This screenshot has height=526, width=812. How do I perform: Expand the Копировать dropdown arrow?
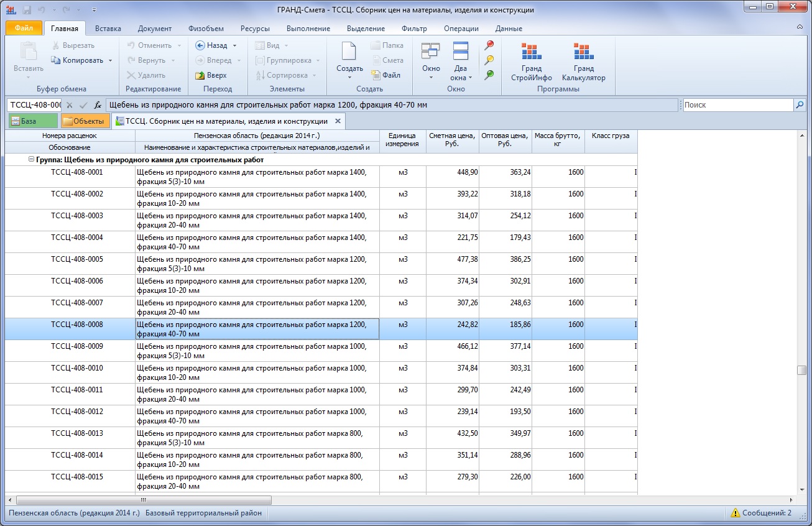coord(110,60)
